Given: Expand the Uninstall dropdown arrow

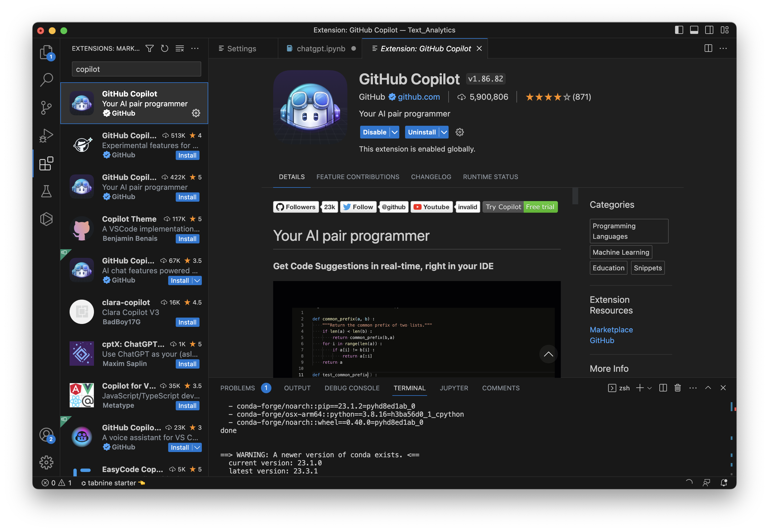Looking at the screenshot, I should click(444, 132).
